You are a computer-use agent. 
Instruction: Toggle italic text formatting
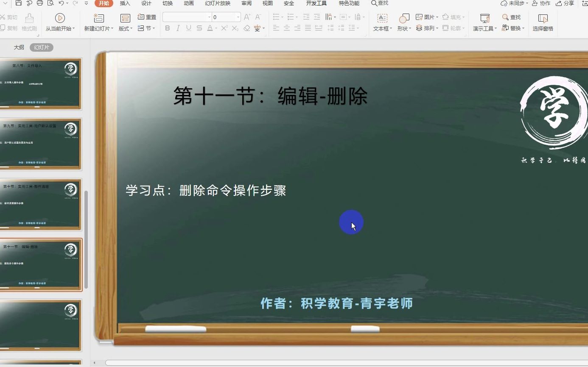pyautogui.click(x=178, y=28)
